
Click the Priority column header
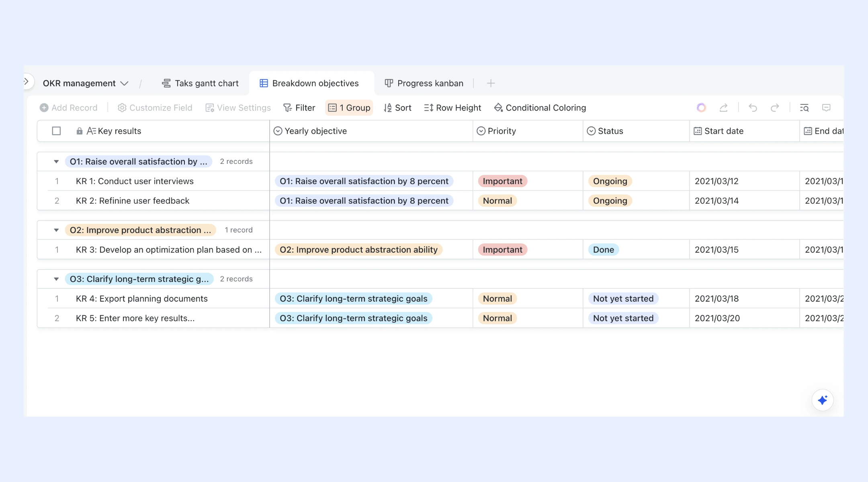[528, 131]
